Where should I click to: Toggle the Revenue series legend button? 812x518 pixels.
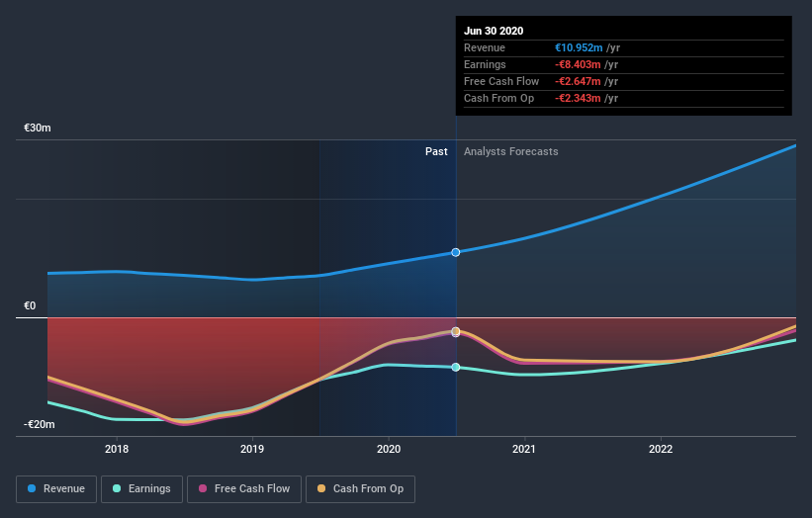(56, 489)
